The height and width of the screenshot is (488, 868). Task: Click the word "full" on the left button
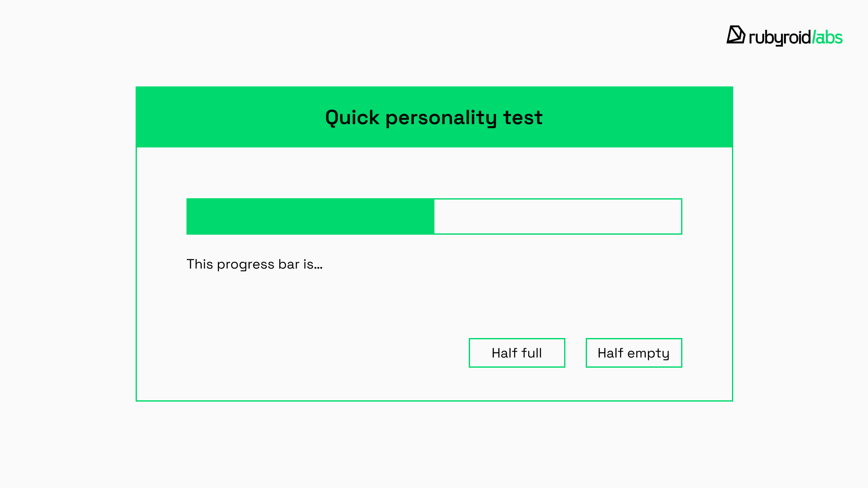[x=531, y=353]
